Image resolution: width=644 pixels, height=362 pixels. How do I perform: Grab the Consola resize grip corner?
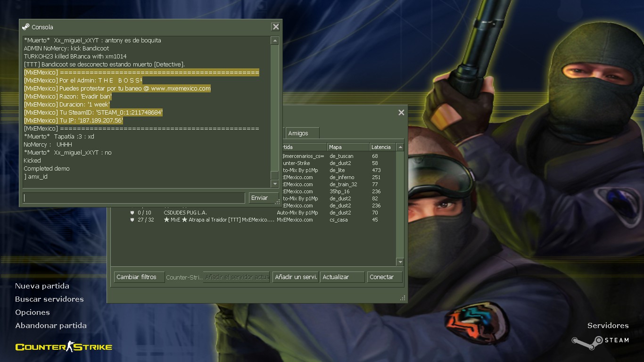click(x=278, y=203)
